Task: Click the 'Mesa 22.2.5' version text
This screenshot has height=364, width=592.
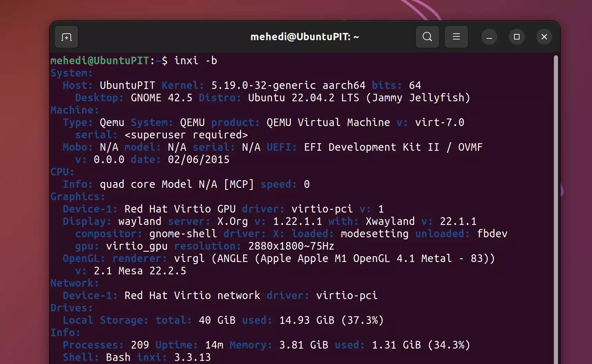Action: (152, 271)
